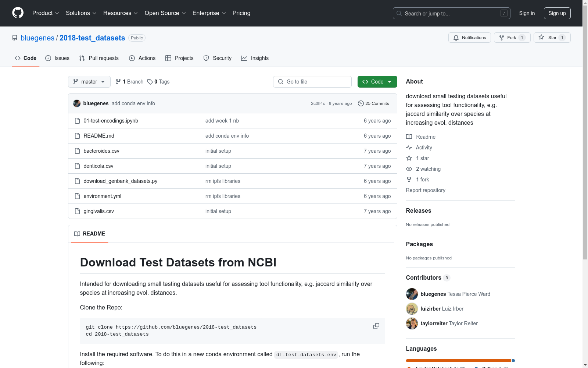Expand the Product menu
This screenshot has width=588, height=368.
46,13
